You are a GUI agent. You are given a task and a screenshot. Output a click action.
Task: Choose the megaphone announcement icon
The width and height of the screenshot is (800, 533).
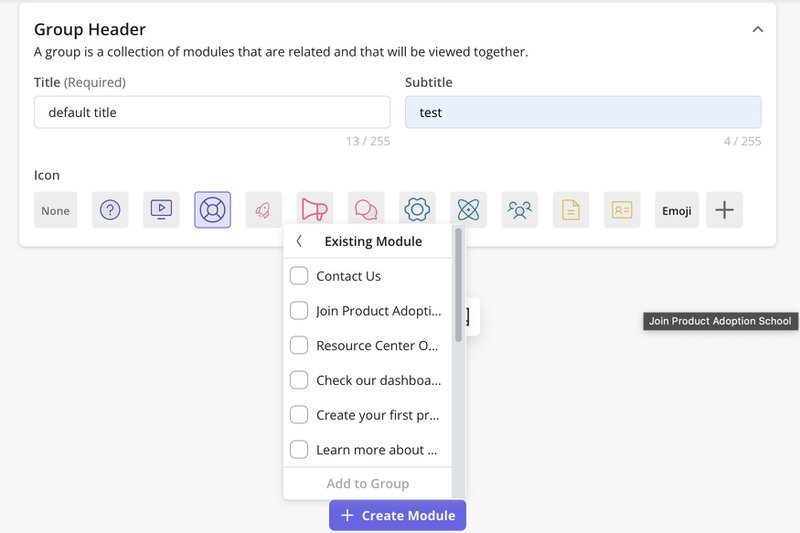(x=315, y=210)
